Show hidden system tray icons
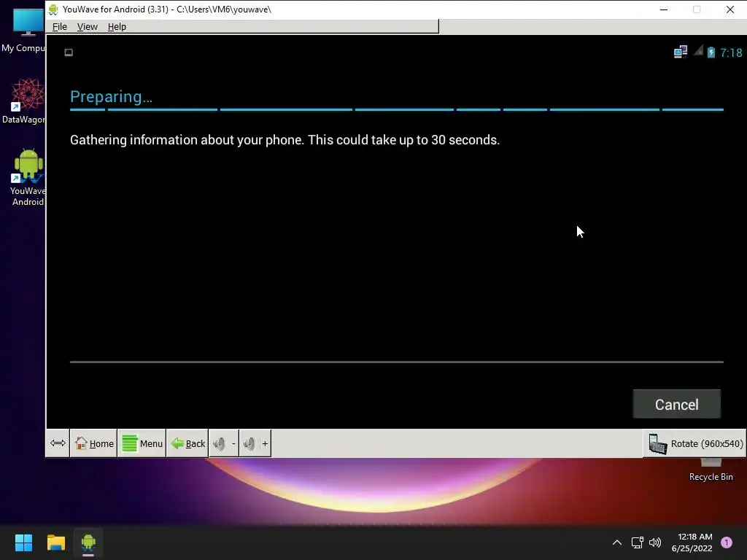Viewport: 747px width, 560px height. (617, 542)
